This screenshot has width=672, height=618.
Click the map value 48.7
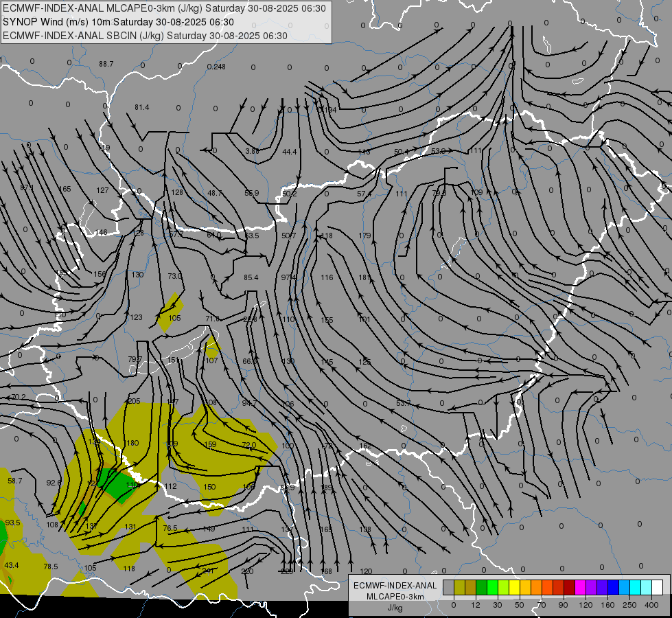(x=215, y=193)
